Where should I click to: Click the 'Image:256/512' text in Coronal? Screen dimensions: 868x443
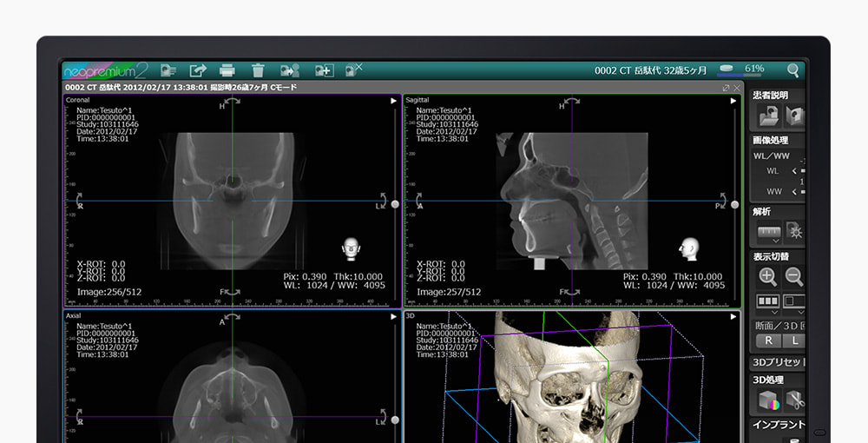tap(109, 292)
